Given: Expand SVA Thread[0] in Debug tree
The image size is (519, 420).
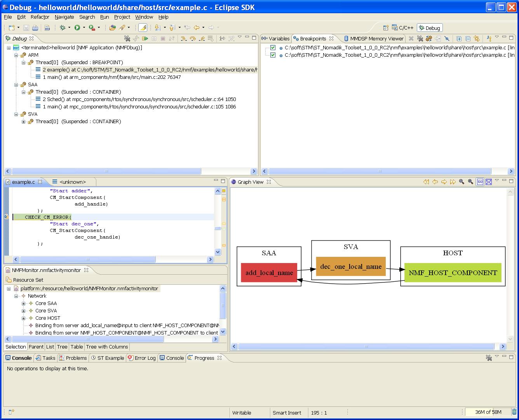Looking at the screenshot, I should pyautogui.click(x=24, y=122).
